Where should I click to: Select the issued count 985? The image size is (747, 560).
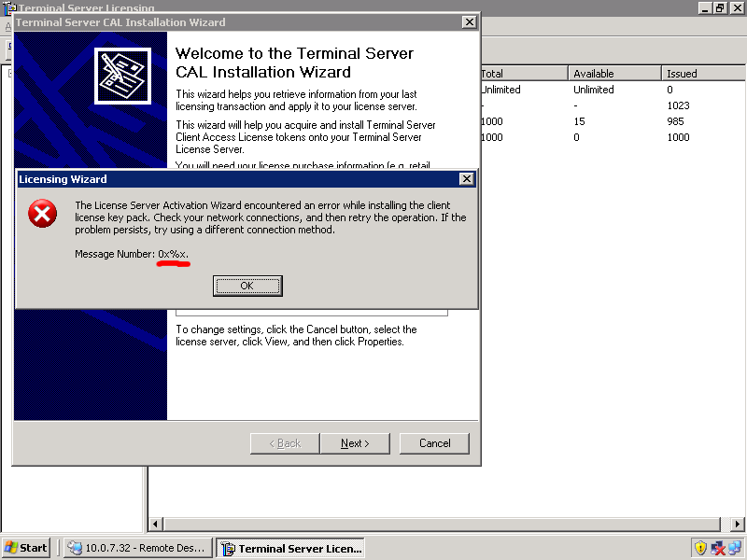675,121
